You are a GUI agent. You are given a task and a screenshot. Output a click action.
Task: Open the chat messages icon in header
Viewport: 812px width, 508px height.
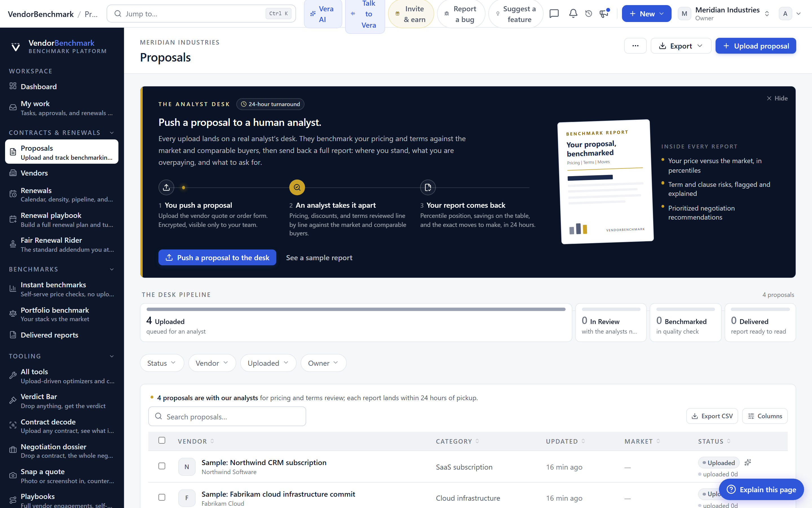tap(554, 14)
